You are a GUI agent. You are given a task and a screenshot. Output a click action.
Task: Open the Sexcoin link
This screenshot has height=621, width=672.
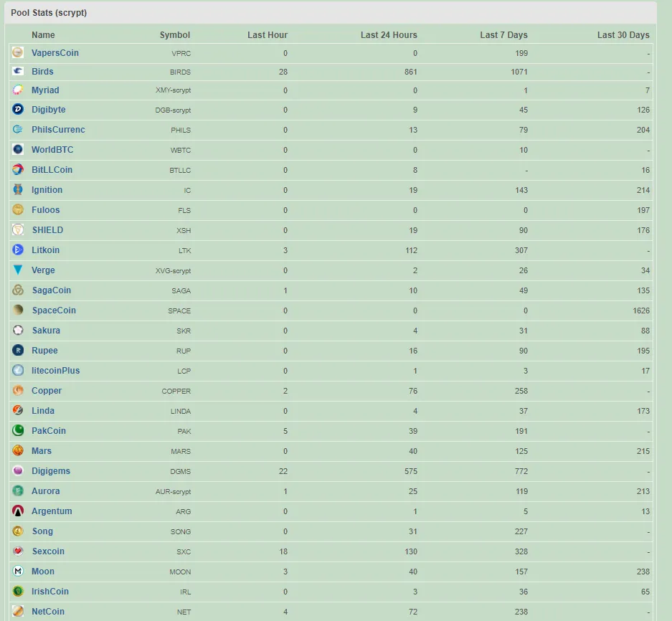48,551
